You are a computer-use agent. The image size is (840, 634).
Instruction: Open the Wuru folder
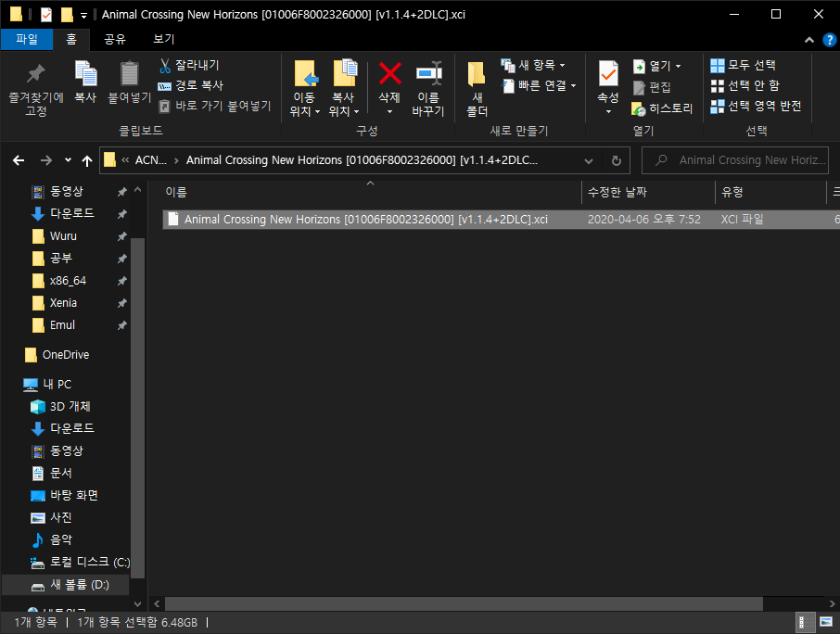coord(63,236)
